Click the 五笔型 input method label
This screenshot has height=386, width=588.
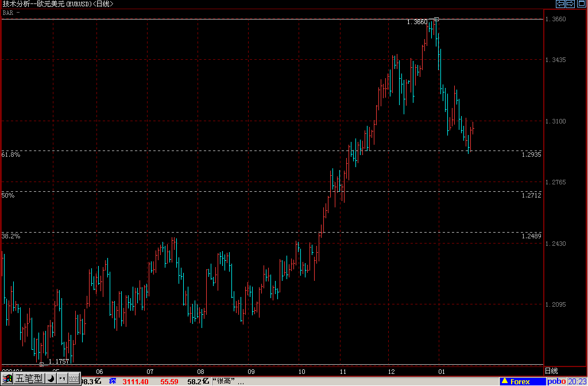coord(29,379)
